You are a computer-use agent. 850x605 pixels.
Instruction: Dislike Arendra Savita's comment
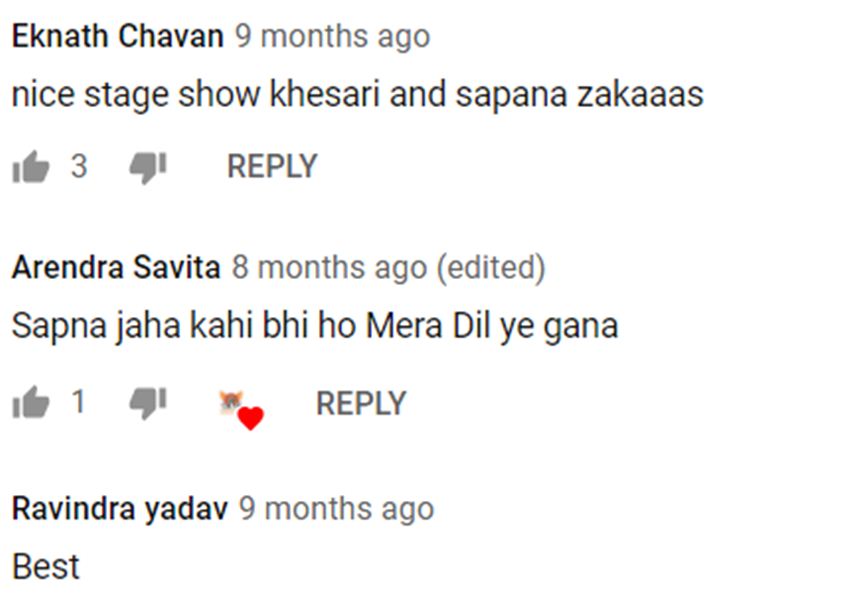(x=147, y=403)
